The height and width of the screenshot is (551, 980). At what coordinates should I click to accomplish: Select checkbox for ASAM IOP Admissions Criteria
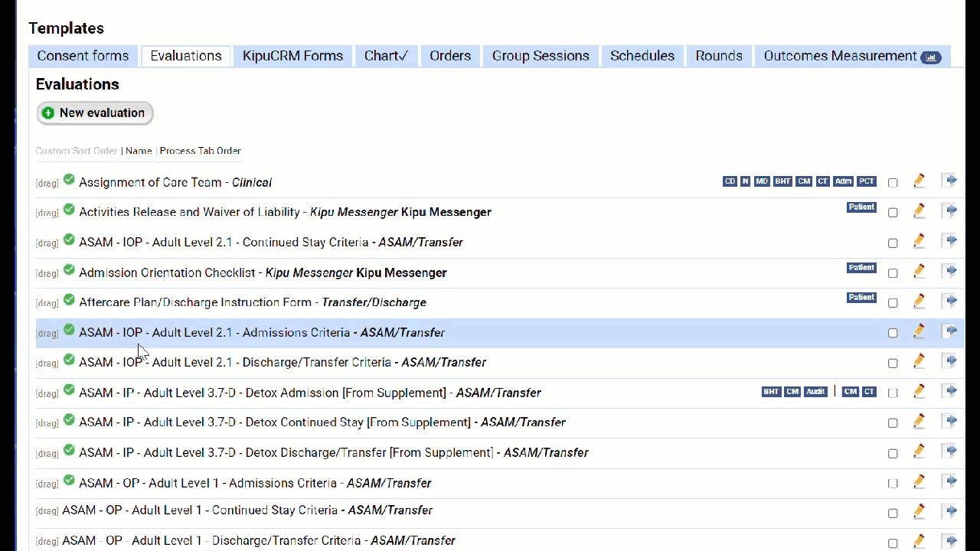tap(893, 333)
